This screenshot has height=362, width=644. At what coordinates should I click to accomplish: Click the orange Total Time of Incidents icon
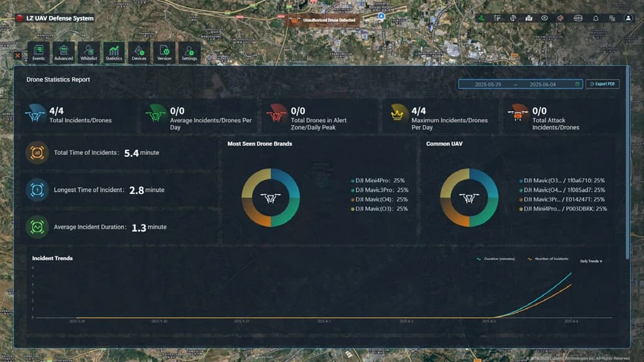click(37, 152)
